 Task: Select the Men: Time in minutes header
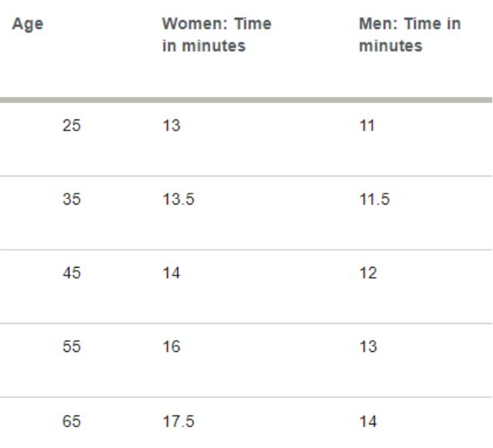click(x=410, y=34)
